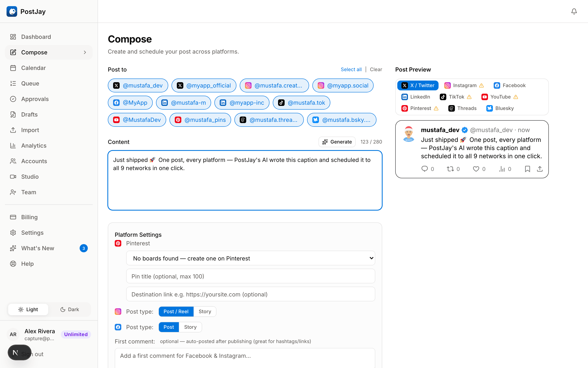588x368 pixels.
Task: Toggle the @mustafa_dev X account
Action: pos(138,85)
